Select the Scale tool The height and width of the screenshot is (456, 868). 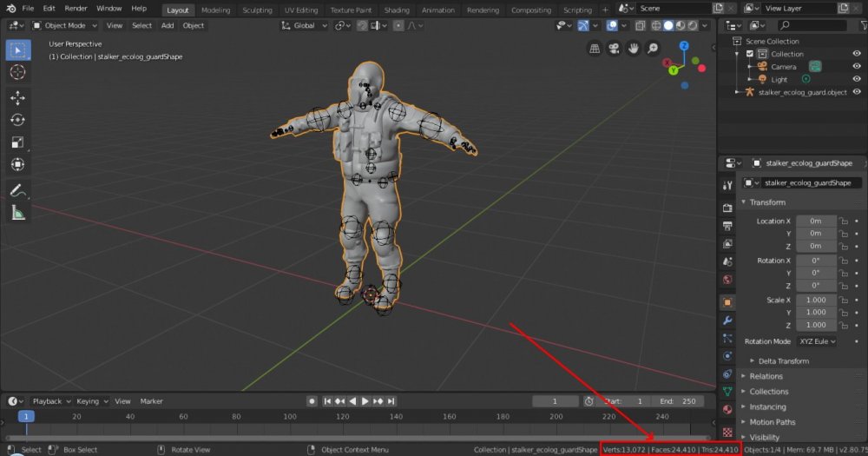(x=17, y=142)
